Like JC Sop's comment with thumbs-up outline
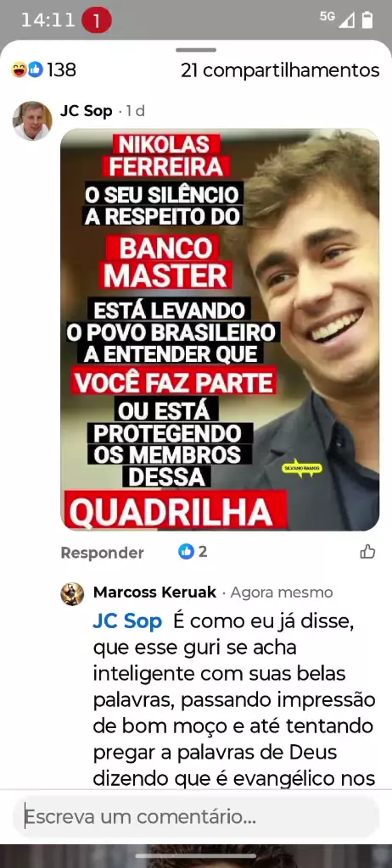 [x=367, y=551]
